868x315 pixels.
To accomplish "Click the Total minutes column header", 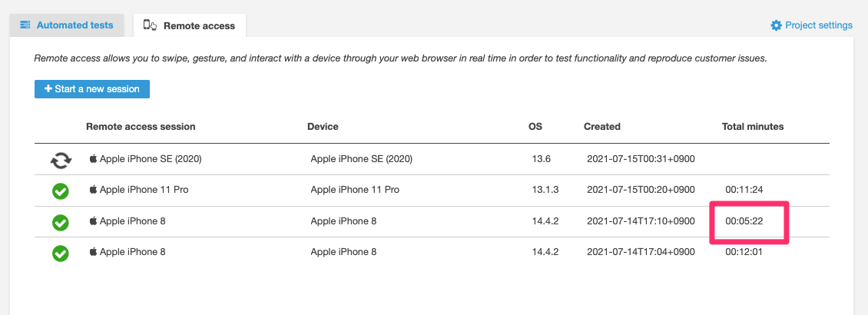I will click(753, 127).
